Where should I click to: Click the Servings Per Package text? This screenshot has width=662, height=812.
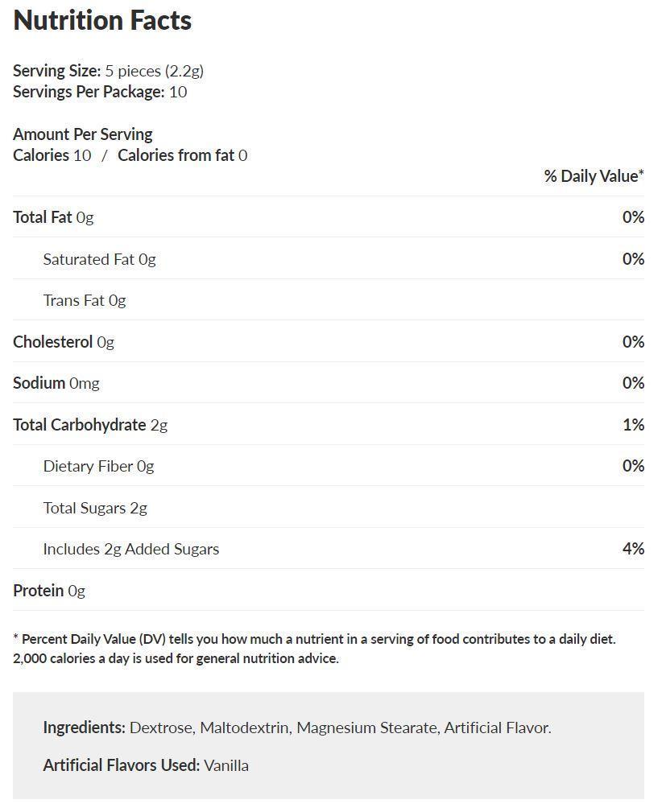coord(100,92)
